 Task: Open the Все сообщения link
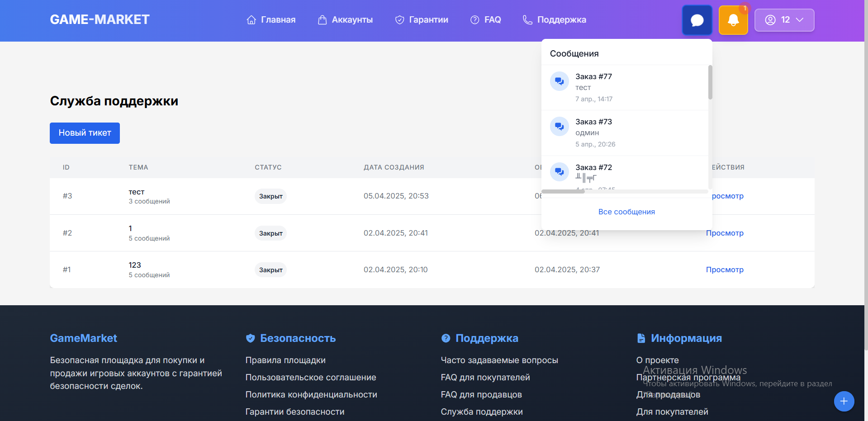click(626, 212)
